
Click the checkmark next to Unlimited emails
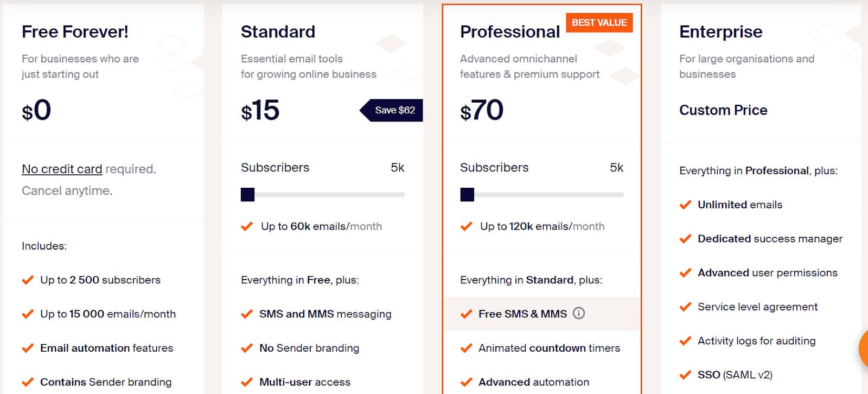point(685,205)
